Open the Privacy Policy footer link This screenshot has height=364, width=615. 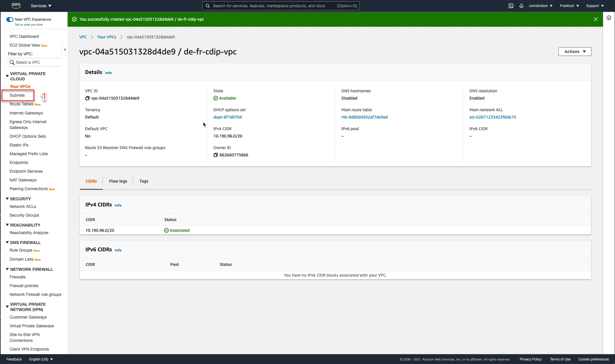[x=530, y=359]
